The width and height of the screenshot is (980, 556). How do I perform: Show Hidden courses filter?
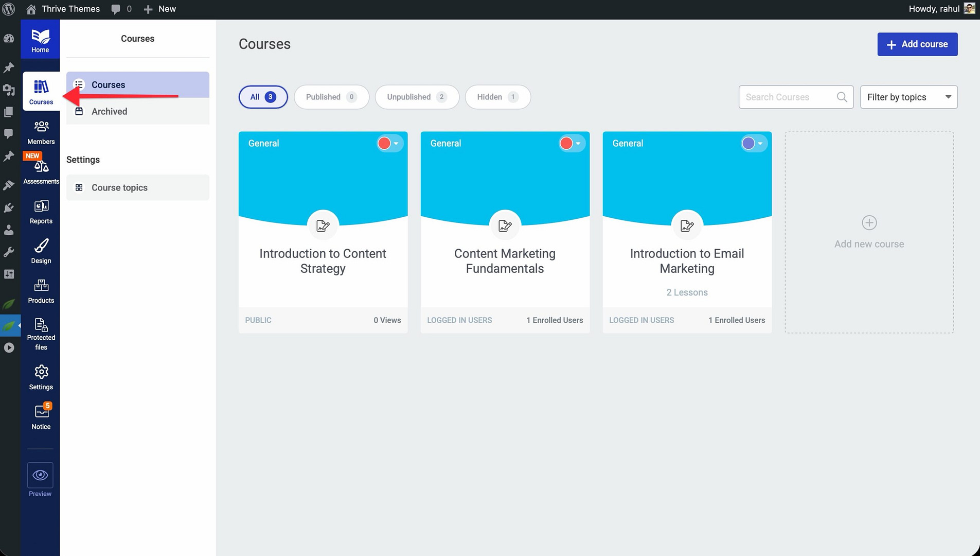point(497,97)
